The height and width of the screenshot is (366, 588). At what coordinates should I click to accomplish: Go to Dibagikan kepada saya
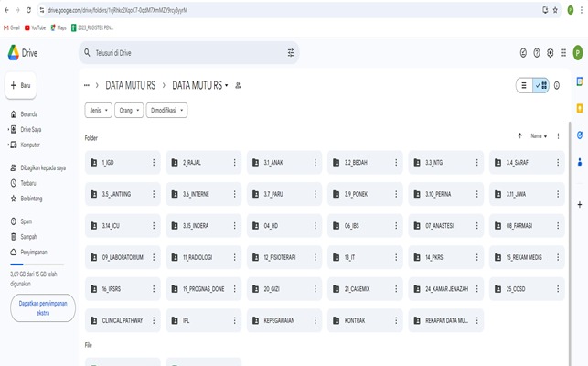(42, 168)
